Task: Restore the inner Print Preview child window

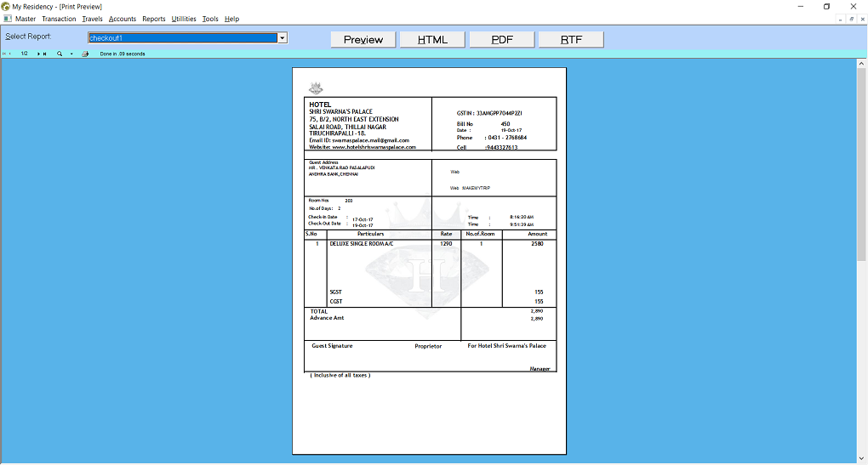Action: 852,19
